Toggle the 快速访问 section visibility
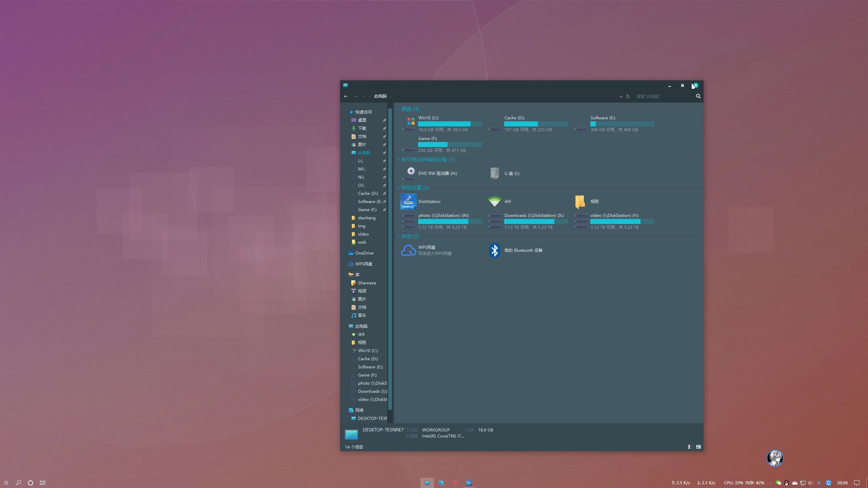 pos(346,111)
